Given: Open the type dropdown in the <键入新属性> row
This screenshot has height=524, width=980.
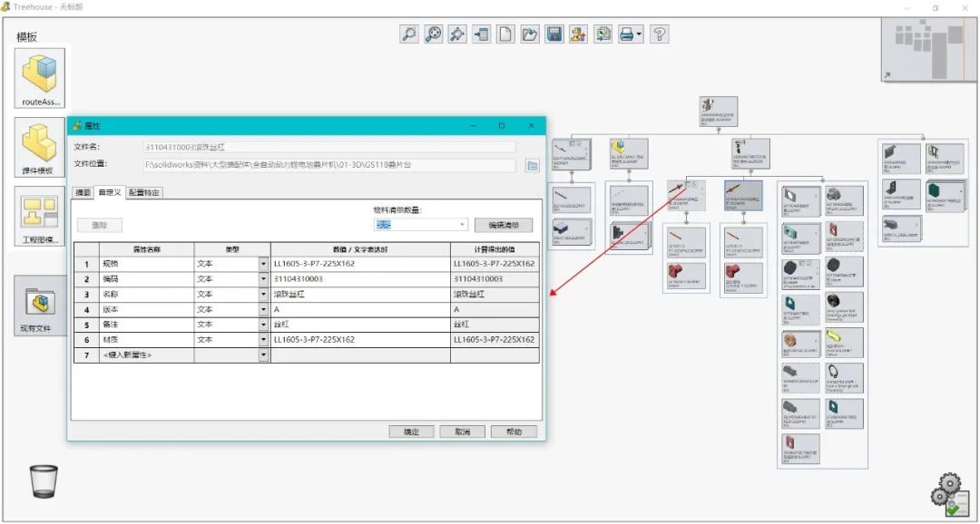Looking at the screenshot, I should coord(264,355).
